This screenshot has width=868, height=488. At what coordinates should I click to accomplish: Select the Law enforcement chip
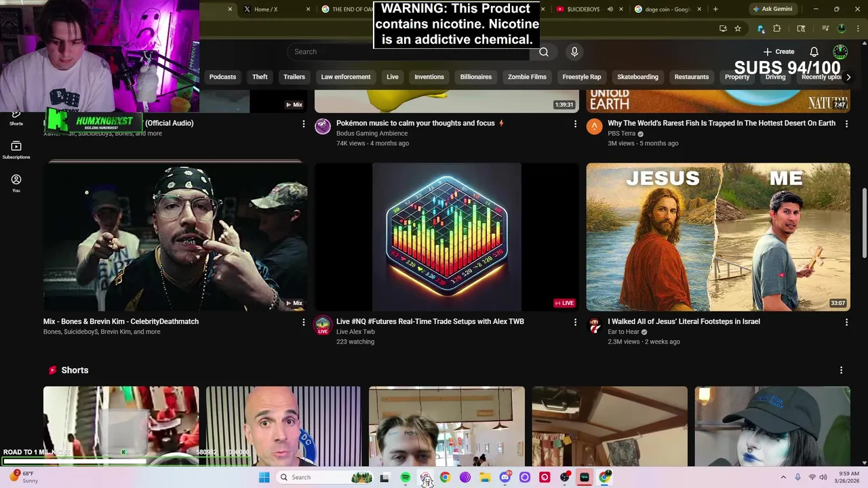tap(346, 77)
